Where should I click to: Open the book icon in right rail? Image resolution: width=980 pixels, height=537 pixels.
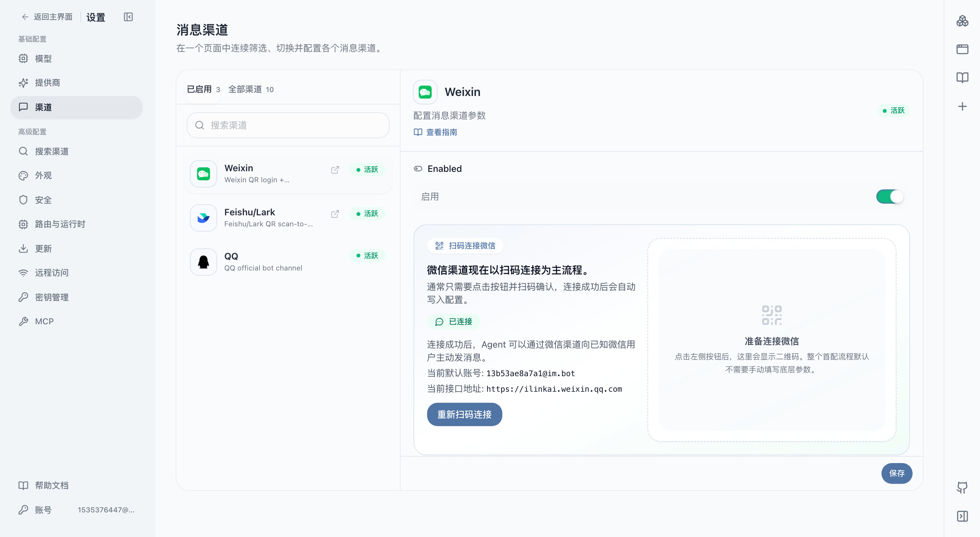962,78
